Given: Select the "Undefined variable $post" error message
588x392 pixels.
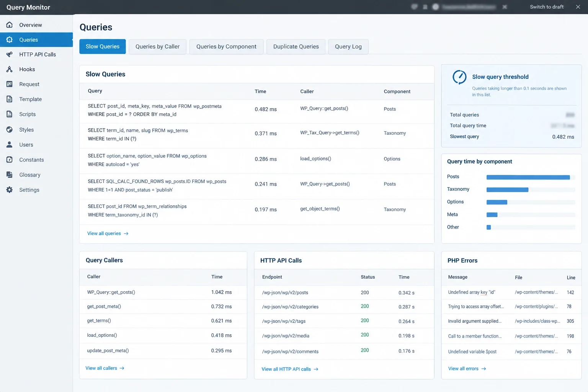Looking at the screenshot, I should (472, 352).
